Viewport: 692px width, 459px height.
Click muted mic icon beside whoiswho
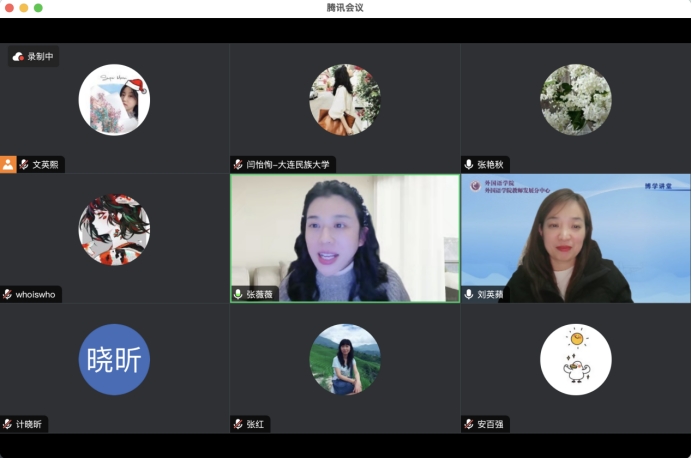[x=8, y=294]
